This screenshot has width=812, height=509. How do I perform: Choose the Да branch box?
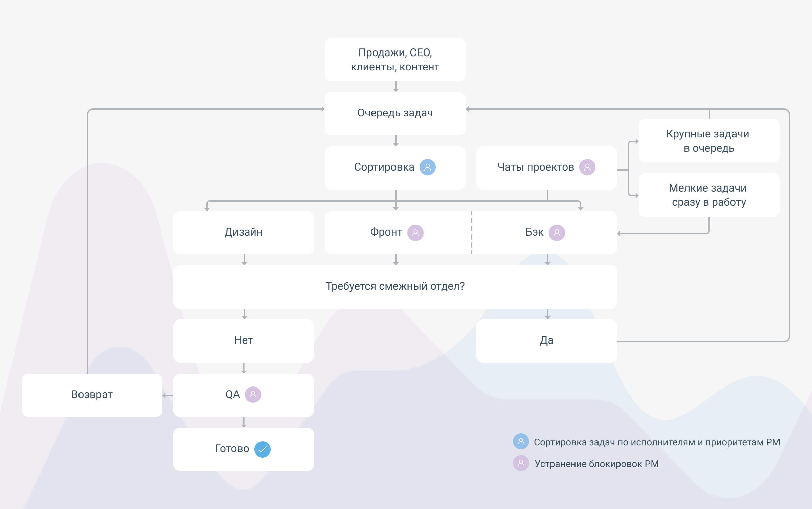[x=547, y=341]
